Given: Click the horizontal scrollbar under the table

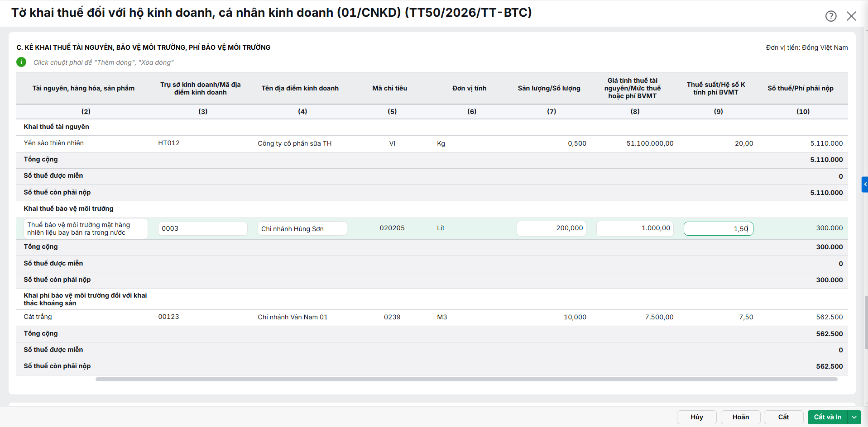Looking at the screenshot, I should (x=466, y=380).
